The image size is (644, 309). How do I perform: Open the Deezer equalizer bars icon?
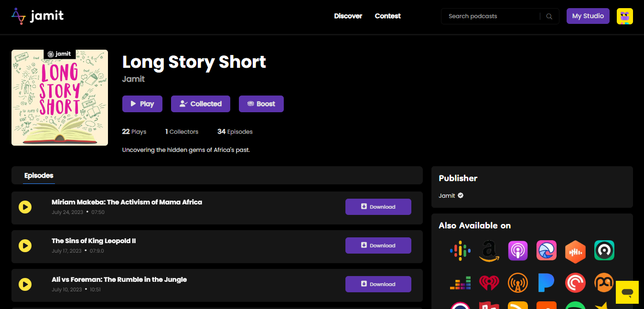click(460, 283)
